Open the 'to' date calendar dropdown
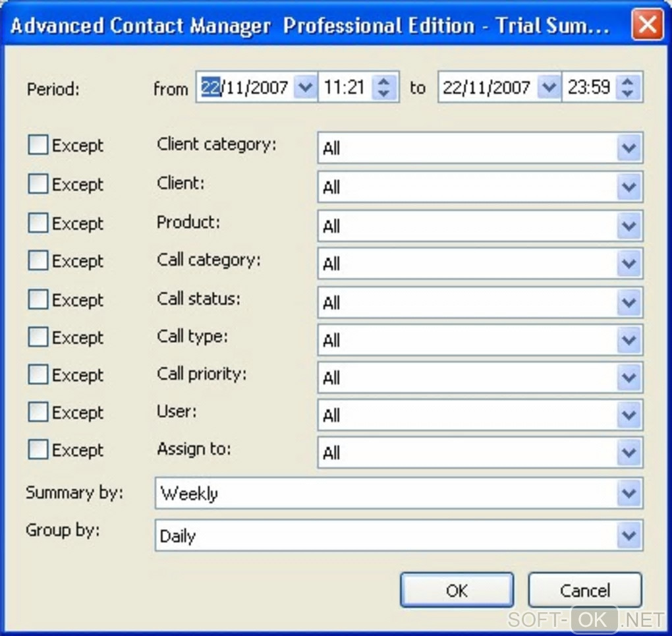The height and width of the screenshot is (636, 672). coord(548,87)
